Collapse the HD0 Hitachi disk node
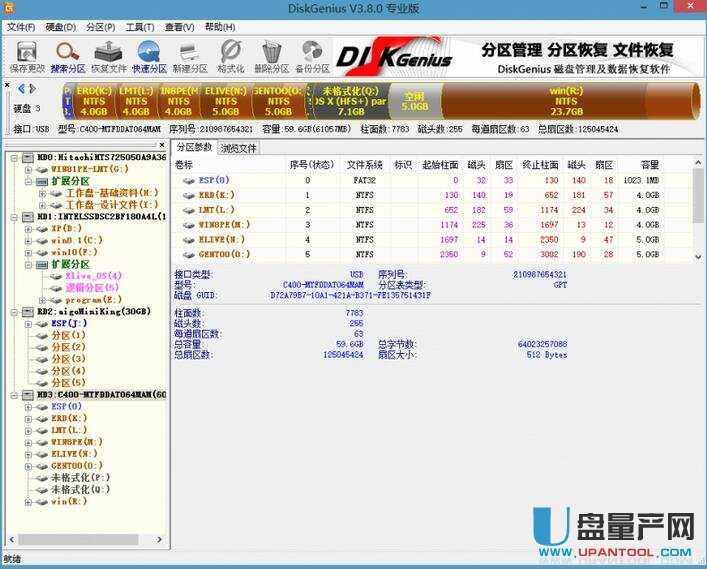Viewport: 707px width, 569px height. pyautogui.click(x=11, y=158)
